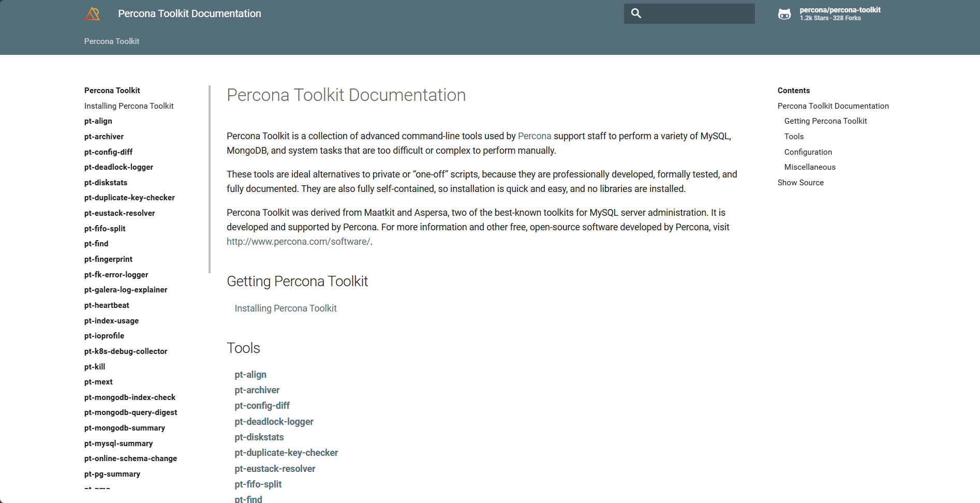Open Installing Percona Toolkit in left sidebar
980x503 pixels.
[x=129, y=106]
